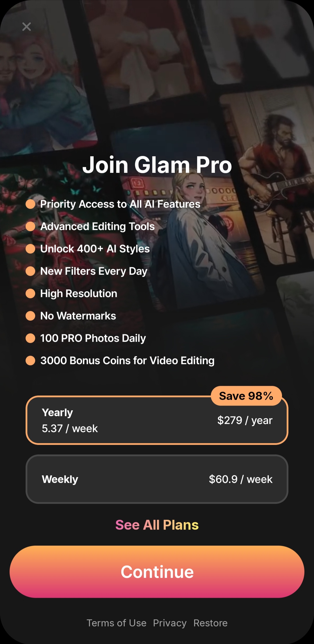Tap the bullet beside 100 PRO Photos Daily
Image resolution: width=314 pixels, height=644 pixels.
click(31, 338)
